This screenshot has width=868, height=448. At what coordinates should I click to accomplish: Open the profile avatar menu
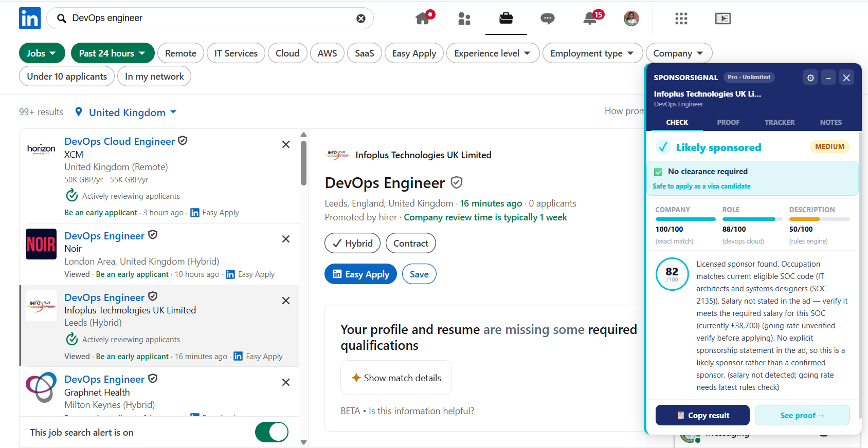631,18
